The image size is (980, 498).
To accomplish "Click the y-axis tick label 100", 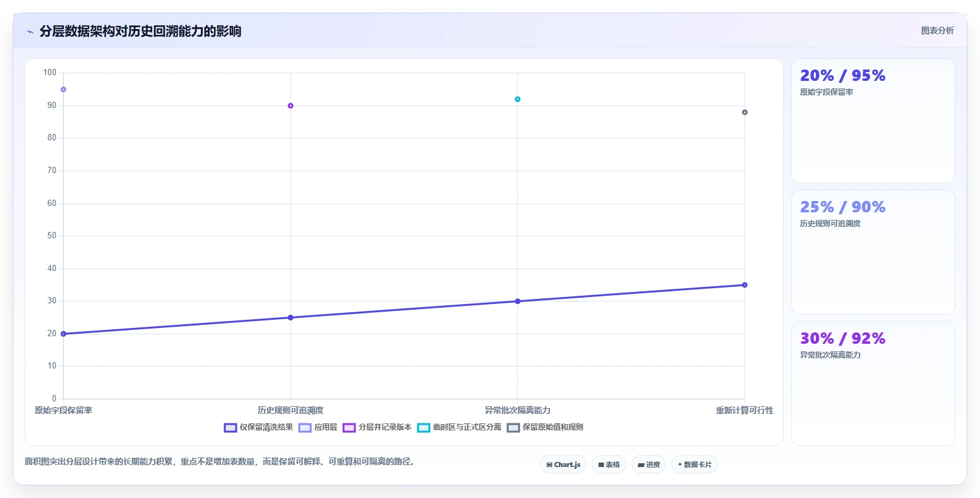I will (50, 73).
